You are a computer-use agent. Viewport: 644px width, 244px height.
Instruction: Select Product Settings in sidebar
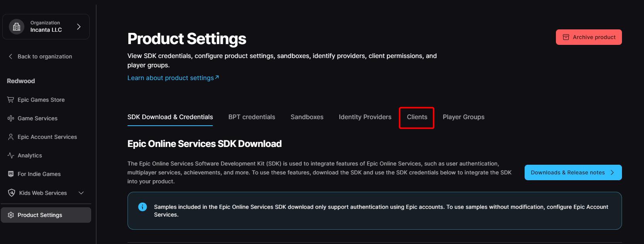click(46, 215)
